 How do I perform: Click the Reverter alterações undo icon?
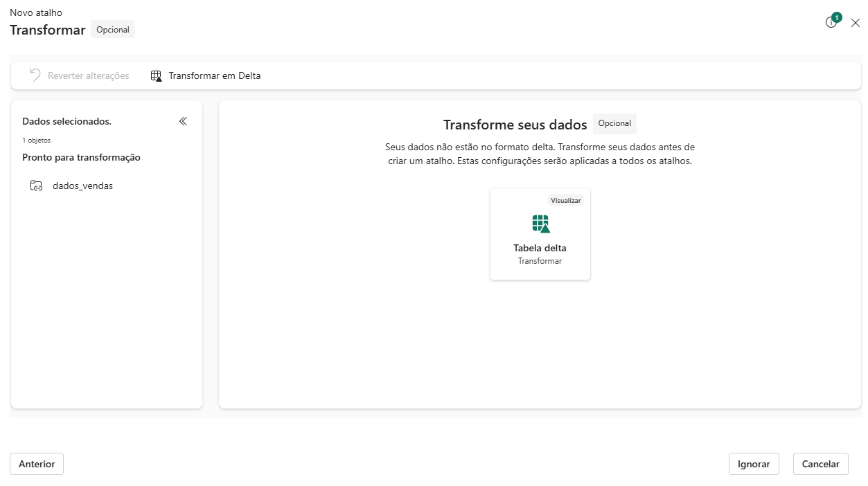tap(35, 75)
